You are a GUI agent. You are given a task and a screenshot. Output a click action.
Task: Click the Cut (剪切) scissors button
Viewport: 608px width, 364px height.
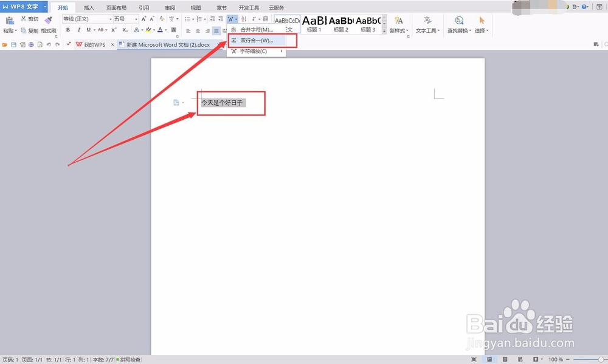click(29, 19)
